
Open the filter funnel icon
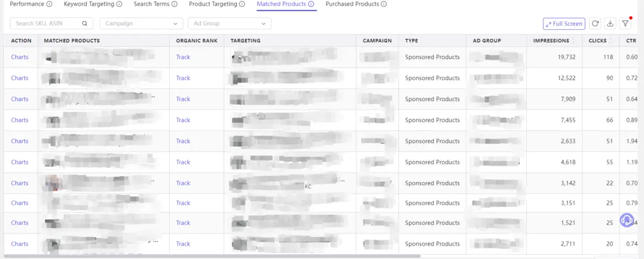625,23
